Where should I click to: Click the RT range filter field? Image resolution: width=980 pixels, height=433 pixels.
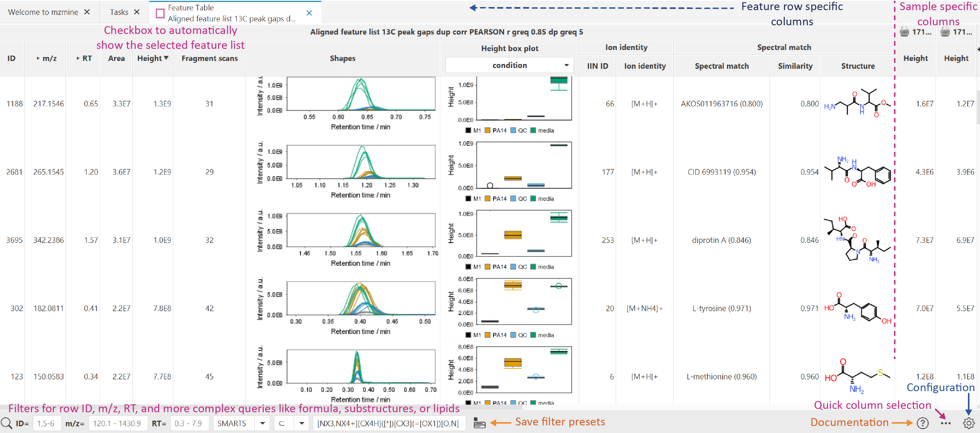pos(190,423)
